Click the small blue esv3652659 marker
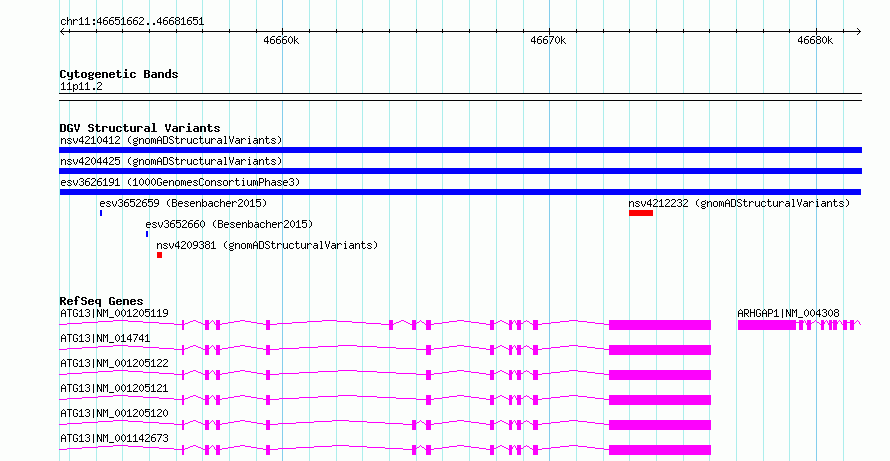Viewport: 890px width, 461px height. [x=101, y=213]
